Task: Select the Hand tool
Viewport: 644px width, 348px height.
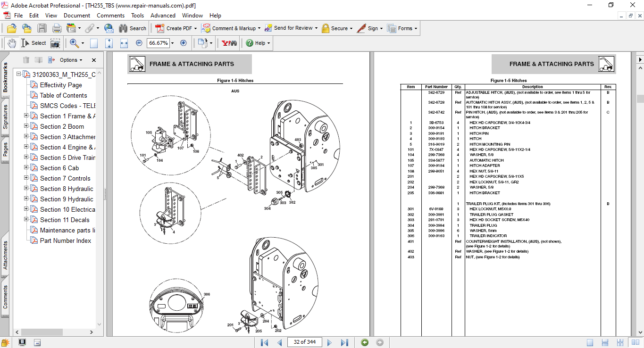Action: 11,43
